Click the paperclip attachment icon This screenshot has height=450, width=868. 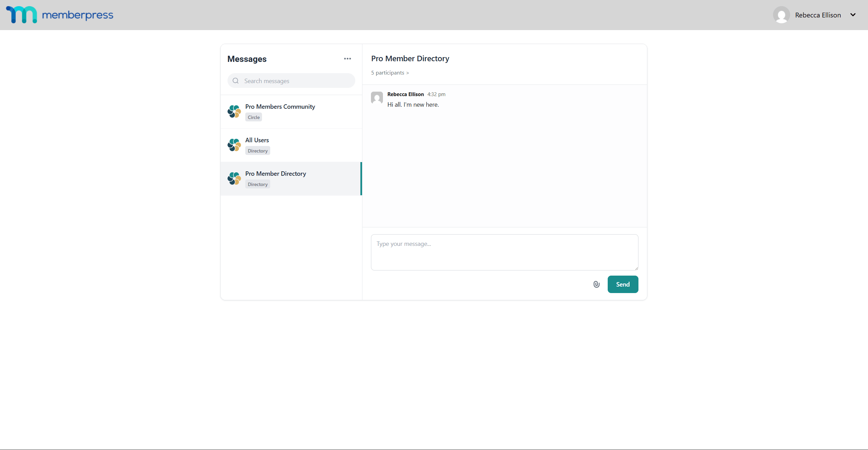point(596,284)
